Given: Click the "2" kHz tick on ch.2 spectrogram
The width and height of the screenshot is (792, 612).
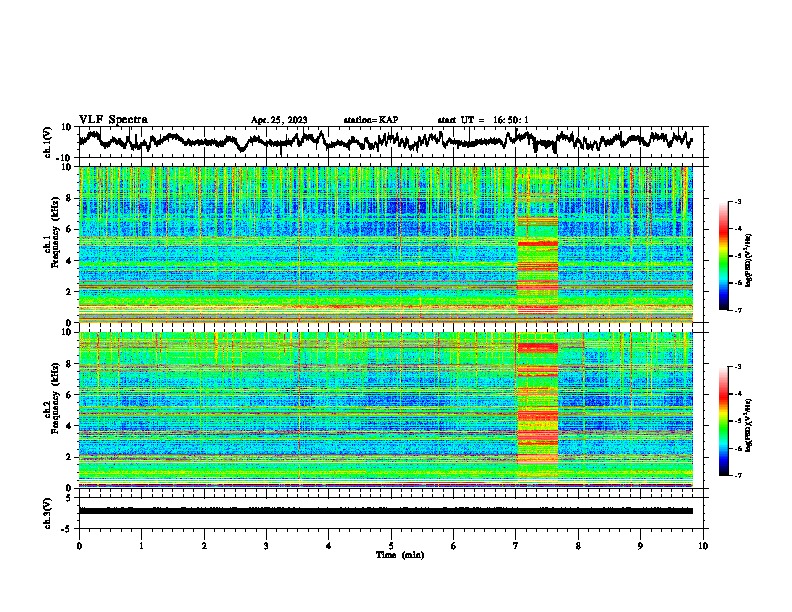Looking at the screenshot, I should [x=70, y=457].
